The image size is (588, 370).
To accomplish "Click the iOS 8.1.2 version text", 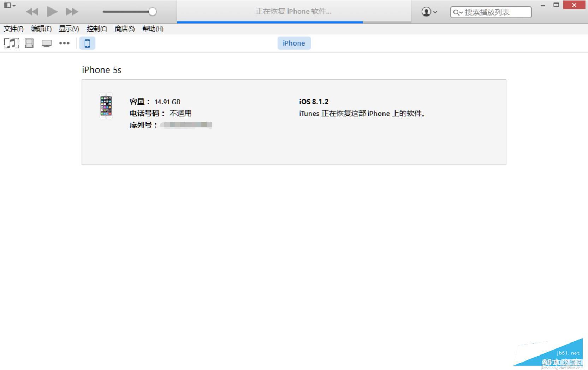I will point(314,102).
